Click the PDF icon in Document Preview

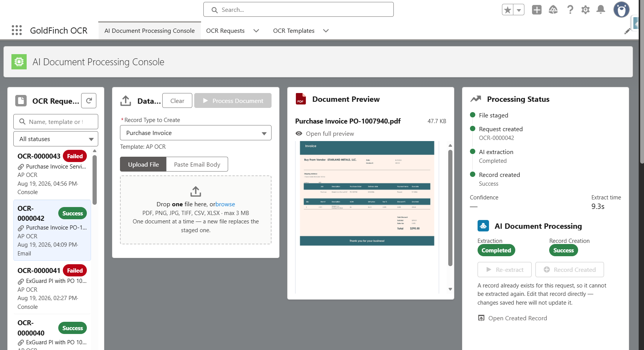(301, 99)
